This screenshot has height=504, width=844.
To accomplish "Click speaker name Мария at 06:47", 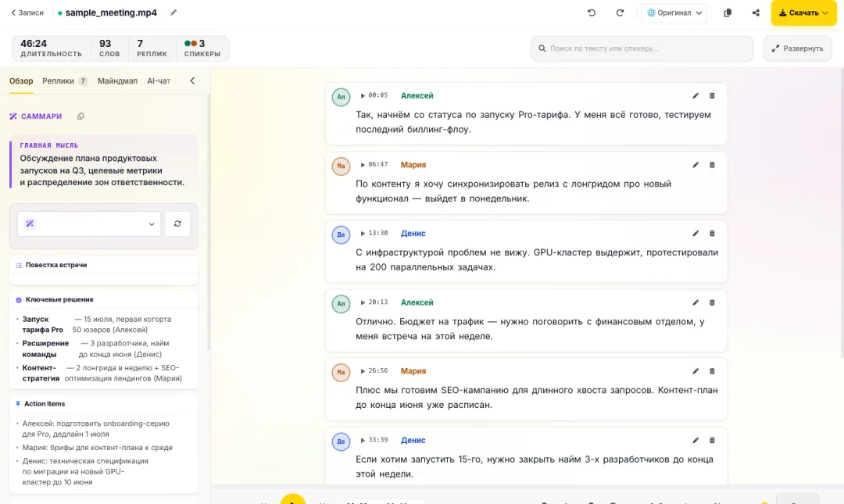I will 413,165.
